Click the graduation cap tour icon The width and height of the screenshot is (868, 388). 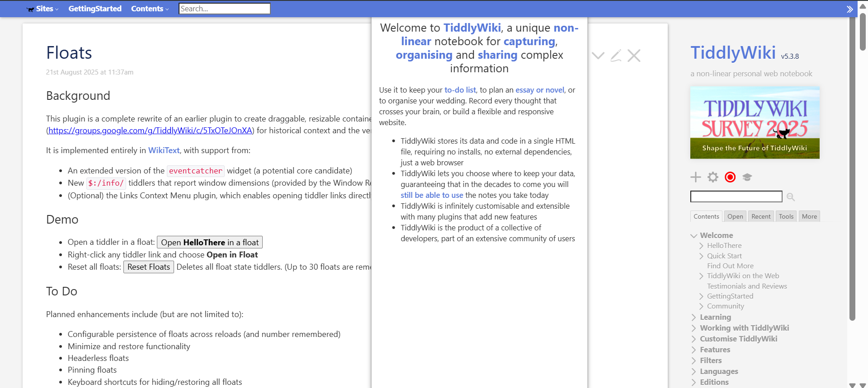point(747,177)
